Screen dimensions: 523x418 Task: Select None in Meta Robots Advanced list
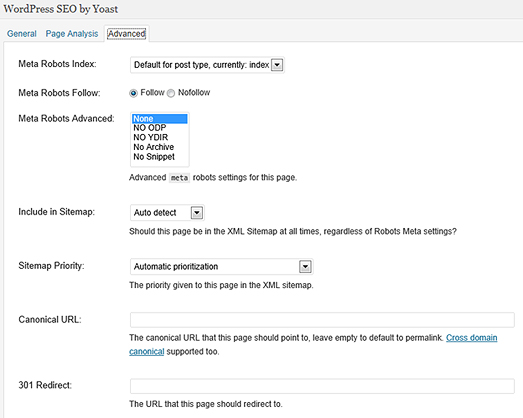(160, 119)
